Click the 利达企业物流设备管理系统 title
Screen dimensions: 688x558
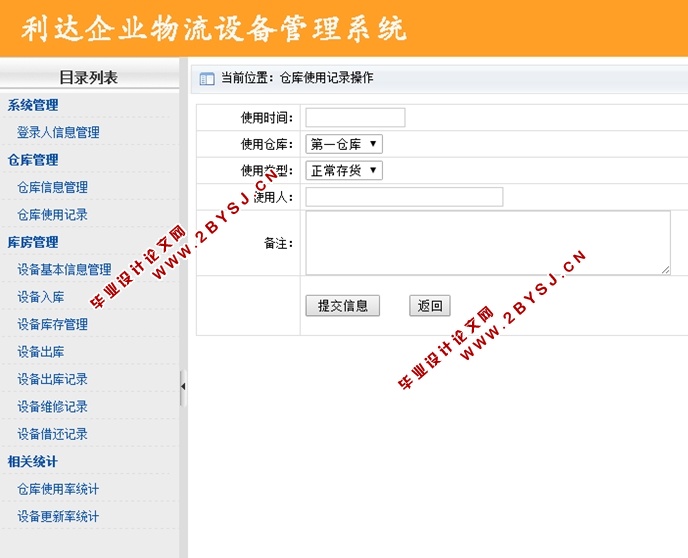[x=214, y=29]
